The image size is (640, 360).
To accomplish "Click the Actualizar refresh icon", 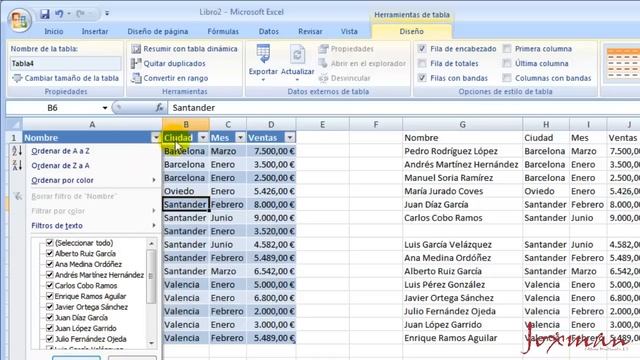I will [298, 54].
